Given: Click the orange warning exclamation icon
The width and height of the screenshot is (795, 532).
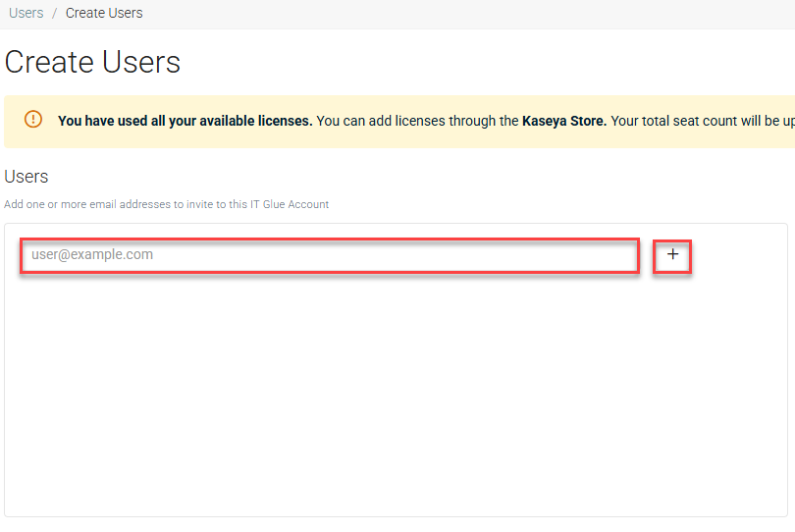Looking at the screenshot, I should 33,120.
